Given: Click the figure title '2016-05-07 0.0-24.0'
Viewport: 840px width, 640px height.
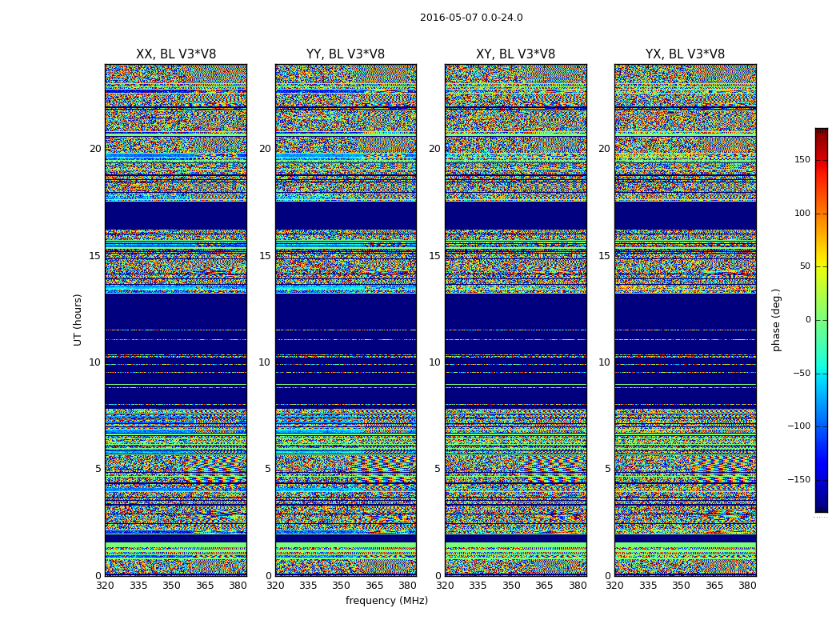Looking at the screenshot, I should point(471,18).
